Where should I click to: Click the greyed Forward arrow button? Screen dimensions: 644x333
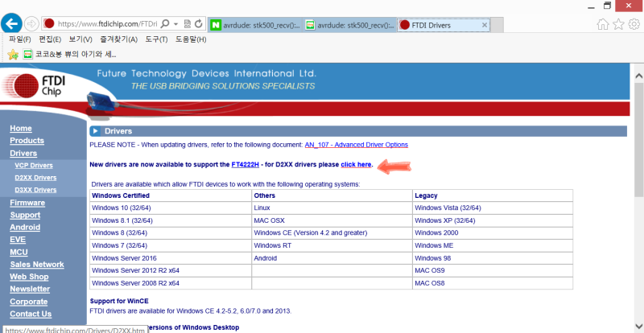point(31,24)
